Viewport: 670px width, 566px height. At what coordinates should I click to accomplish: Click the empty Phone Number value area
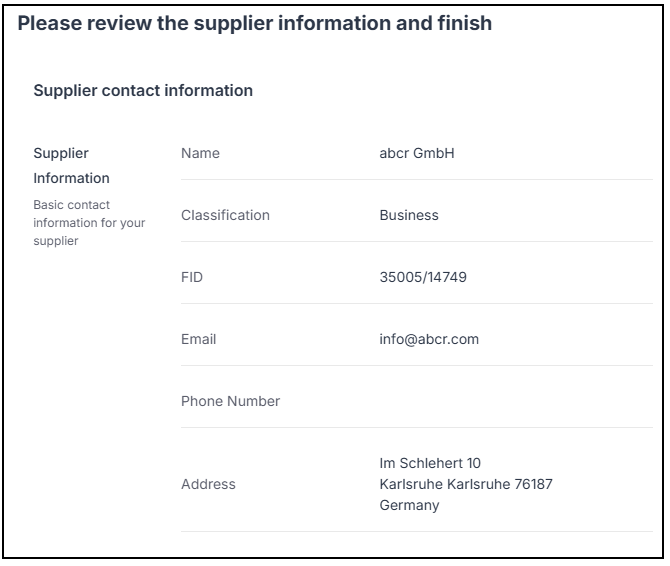click(x=500, y=401)
